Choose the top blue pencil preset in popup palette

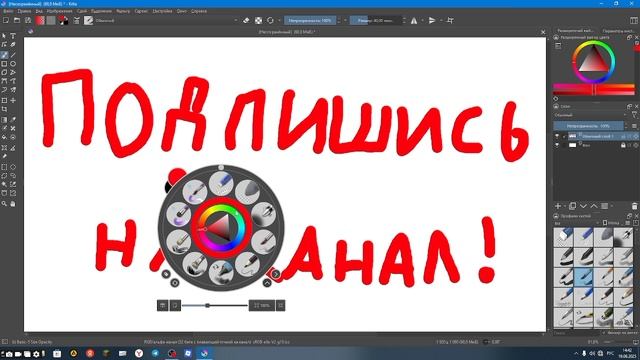tap(221, 183)
